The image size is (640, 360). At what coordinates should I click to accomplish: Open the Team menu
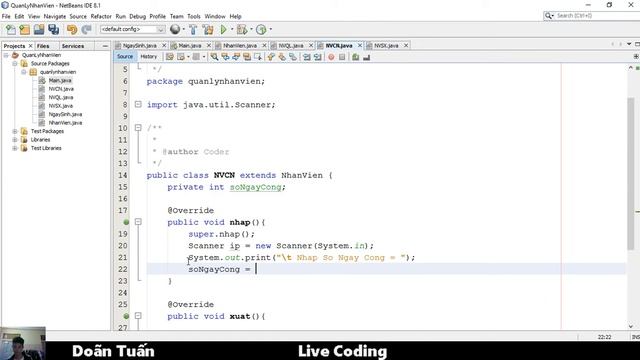(176, 16)
